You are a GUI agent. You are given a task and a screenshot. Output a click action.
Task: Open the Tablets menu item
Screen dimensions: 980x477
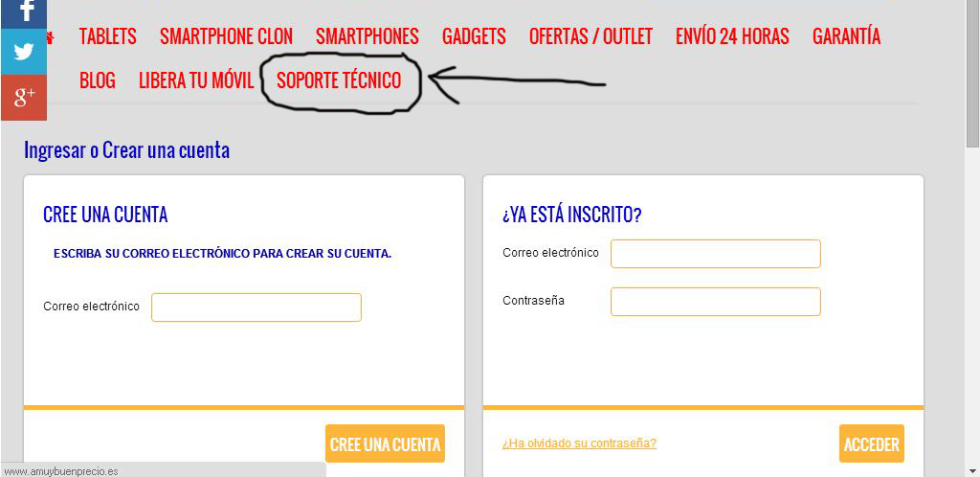[x=107, y=36]
